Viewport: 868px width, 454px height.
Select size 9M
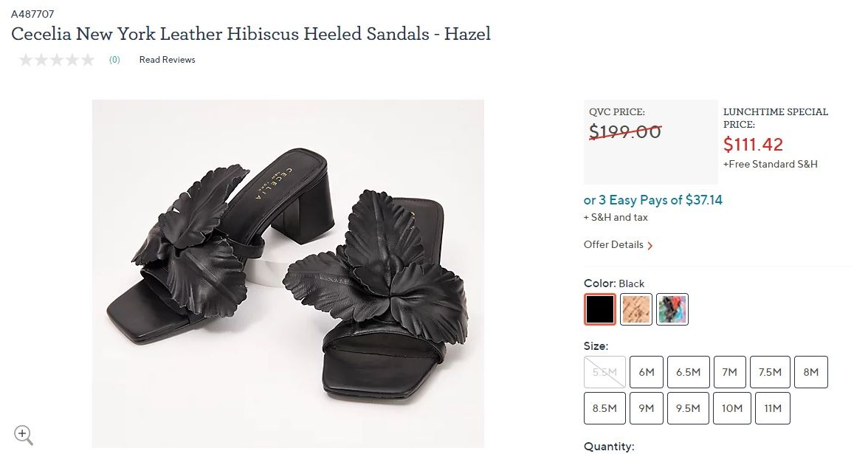pos(646,408)
